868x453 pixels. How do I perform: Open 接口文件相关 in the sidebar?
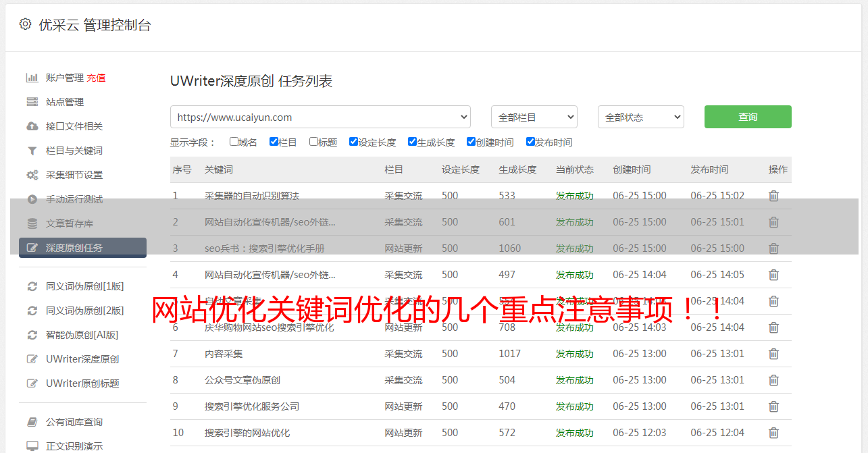tap(74, 126)
